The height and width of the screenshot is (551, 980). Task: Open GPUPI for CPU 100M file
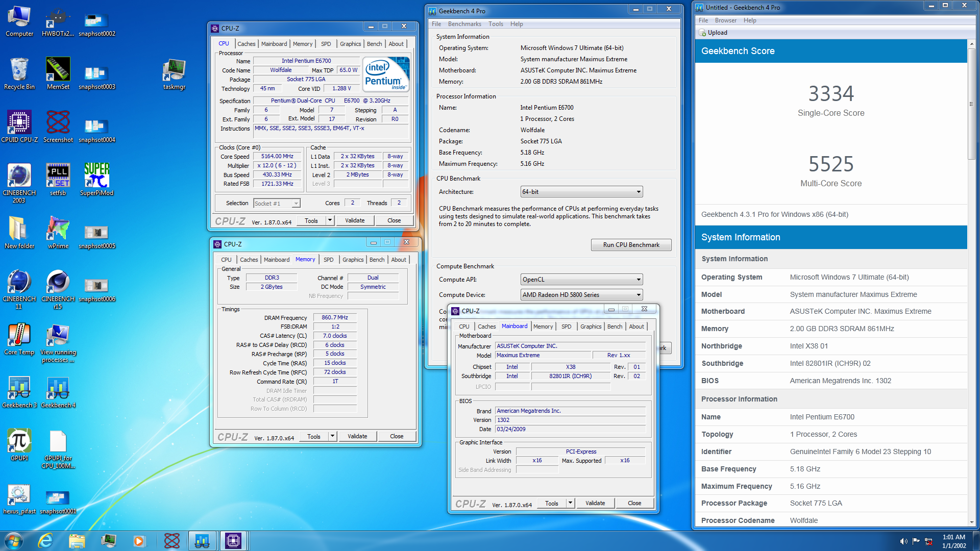(58, 449)
